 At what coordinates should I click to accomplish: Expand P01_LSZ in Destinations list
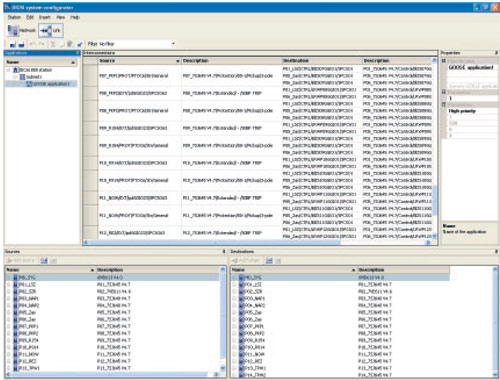point(234,284)
